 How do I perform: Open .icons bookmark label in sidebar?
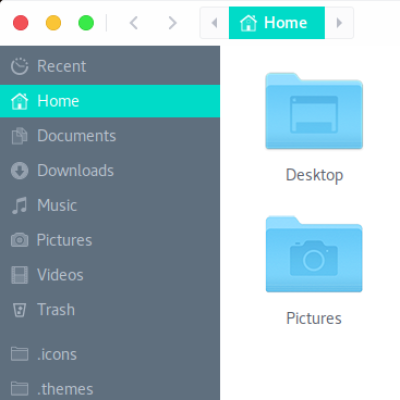pos(57,354)
